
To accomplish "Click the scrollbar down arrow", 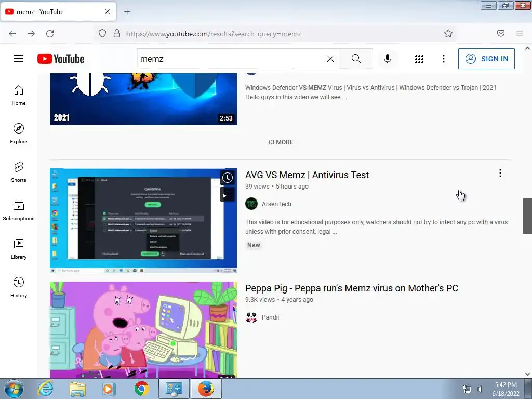I will (527, 374).
